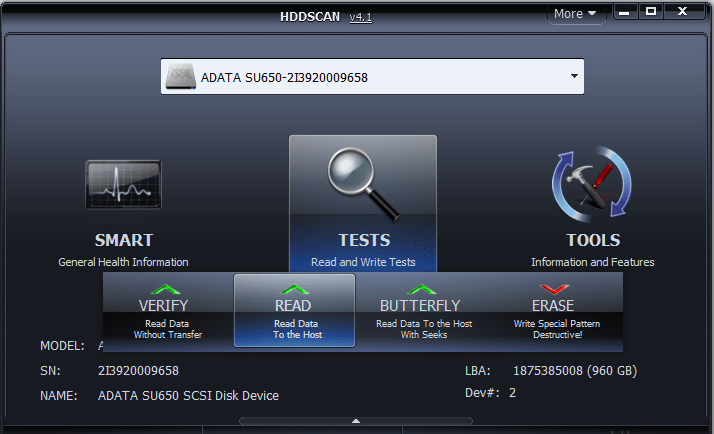Image resolution: width=714 pixels, height=434 pixels.
Task: Select the VERIFY test option
Action: tap(168, 311)
